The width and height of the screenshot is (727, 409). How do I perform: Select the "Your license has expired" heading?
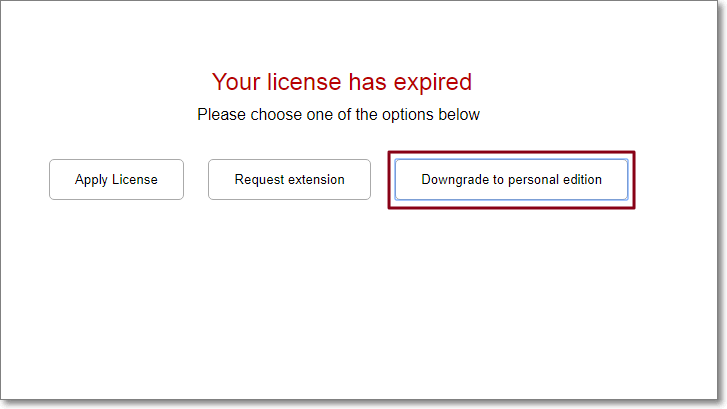tap(341, 82)
